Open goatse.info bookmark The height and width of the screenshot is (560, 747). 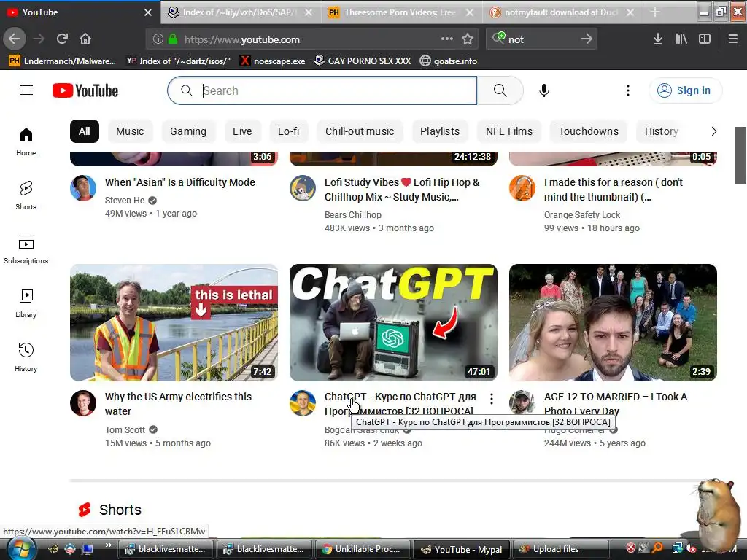click(449, 61)
